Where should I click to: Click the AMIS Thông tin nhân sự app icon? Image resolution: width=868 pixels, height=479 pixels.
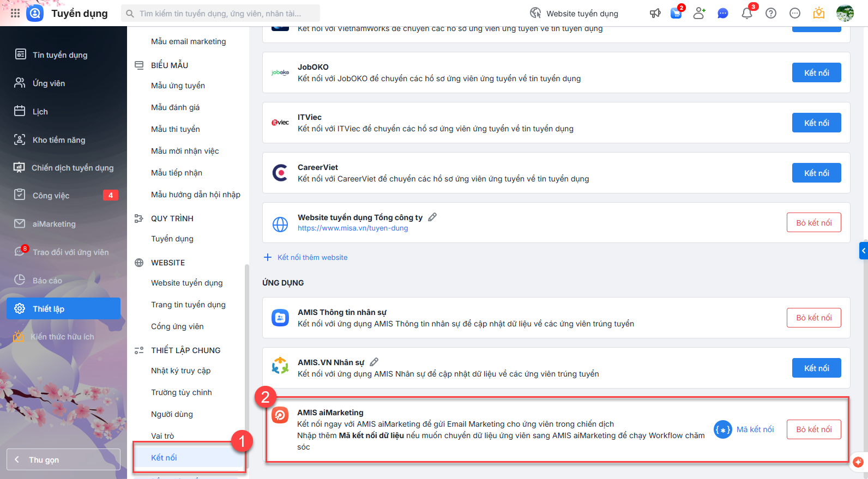click(280, 318)
